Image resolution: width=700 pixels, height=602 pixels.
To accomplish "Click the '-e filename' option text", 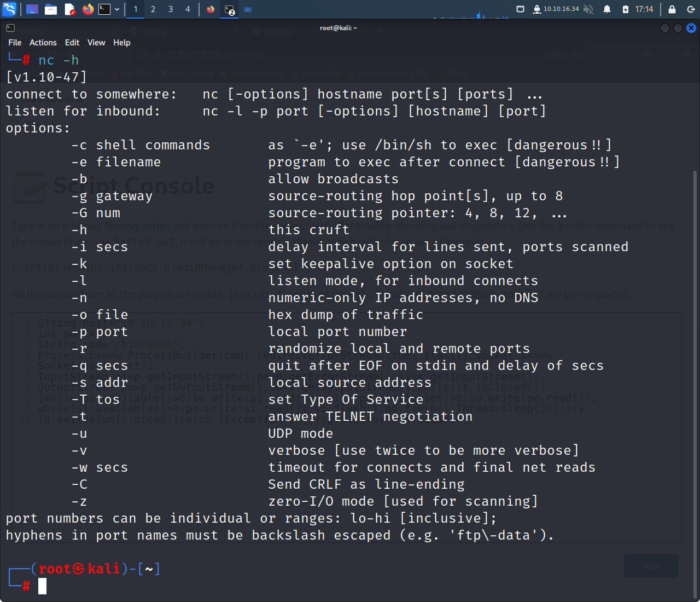I will click(x=116, y=162).
